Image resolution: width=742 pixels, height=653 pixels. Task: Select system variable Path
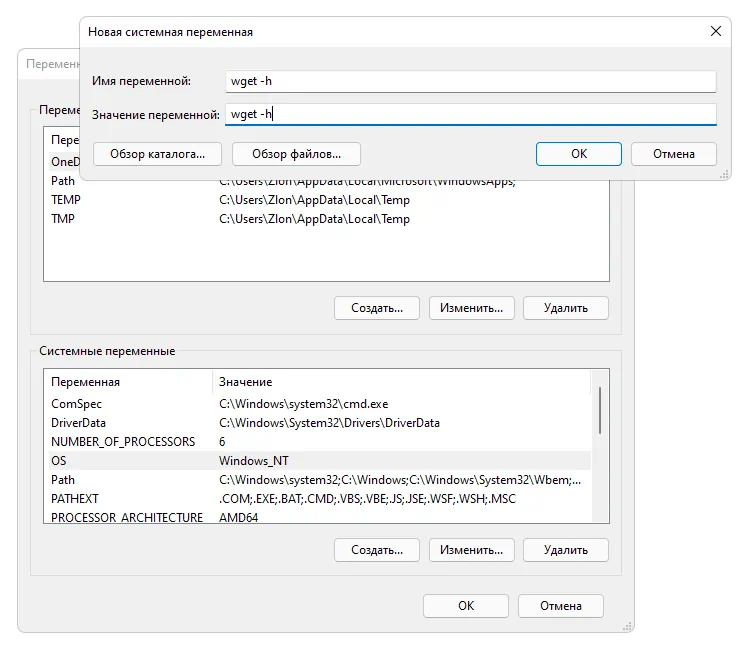pyautogui.click(x=318, y=479)
